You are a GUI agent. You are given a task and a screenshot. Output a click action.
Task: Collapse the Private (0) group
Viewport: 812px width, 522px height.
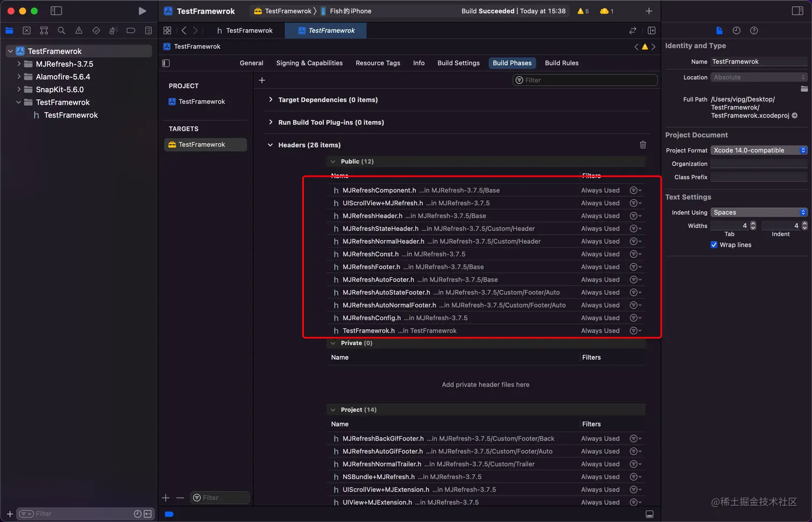pos(333,343)
